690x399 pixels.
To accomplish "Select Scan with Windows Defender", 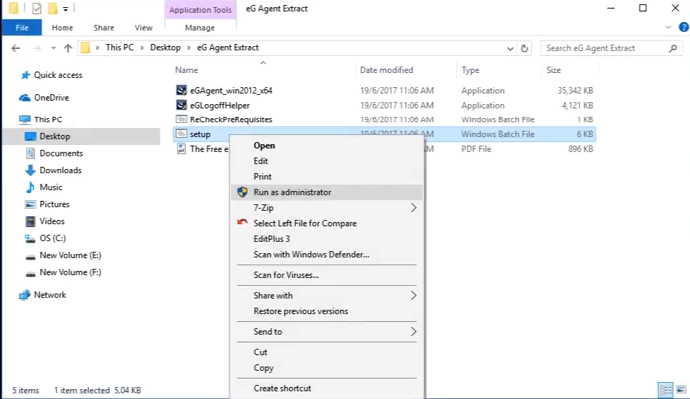I will (327, 254).
